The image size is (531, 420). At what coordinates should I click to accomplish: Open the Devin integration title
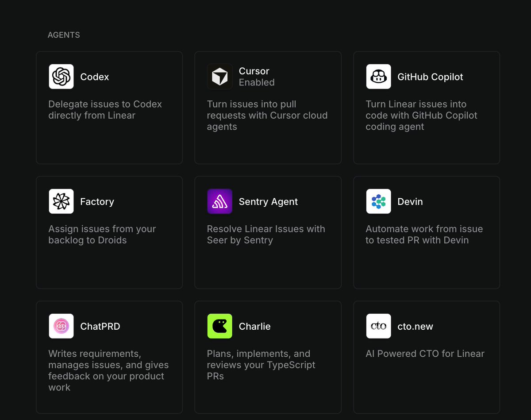pos(410,201)
